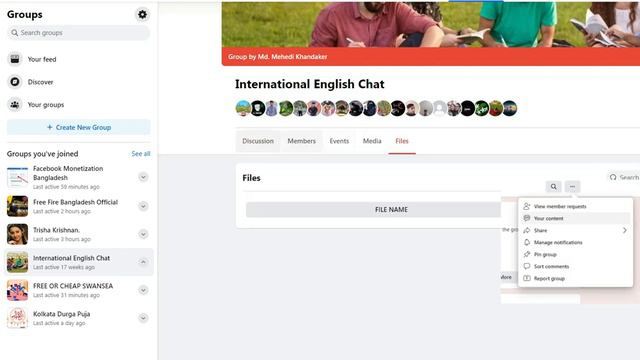Screen dimensions: 640x360
Task: Choose Share menu item
Action: pos(575,231)
